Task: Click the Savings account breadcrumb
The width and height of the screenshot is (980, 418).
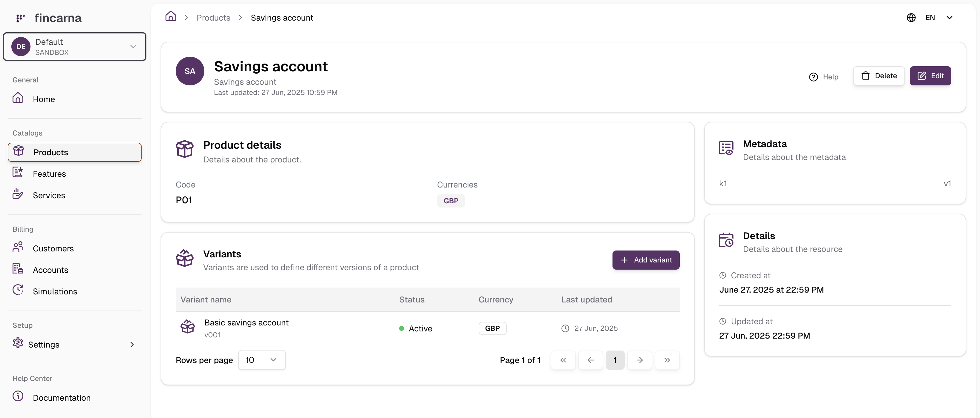Action: coord(282,18)
